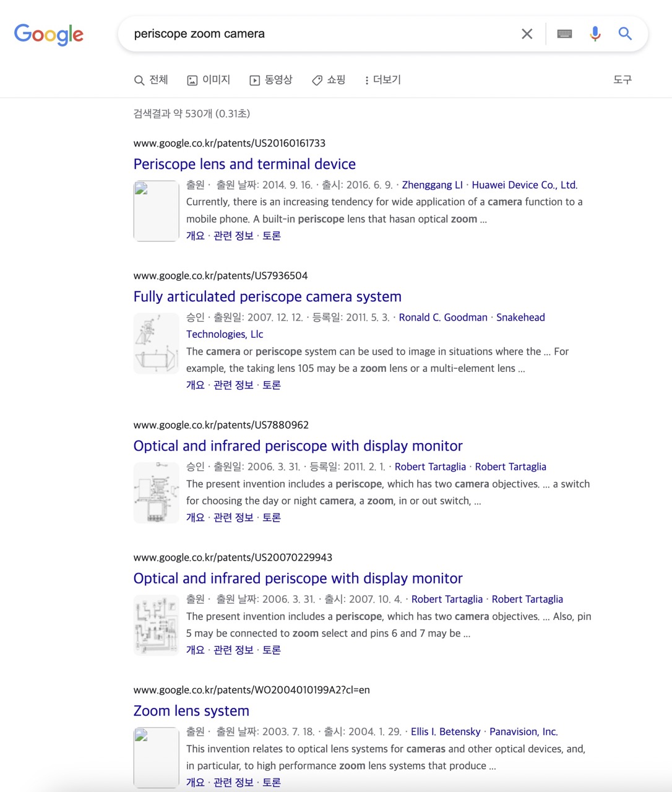672x792 pixels.
Task: Open 토론 under the US7880962 result
Action: 272,517
